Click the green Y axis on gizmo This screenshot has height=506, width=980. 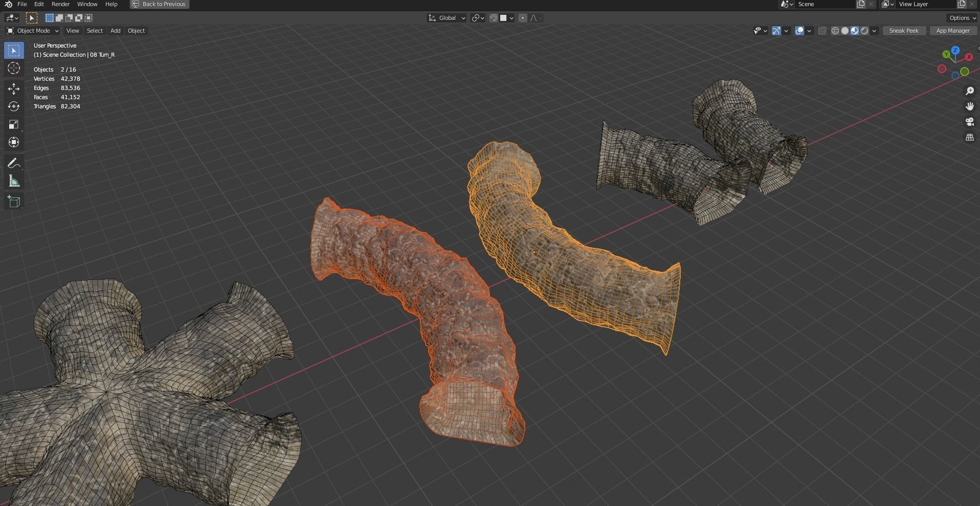tap(947, 54)
